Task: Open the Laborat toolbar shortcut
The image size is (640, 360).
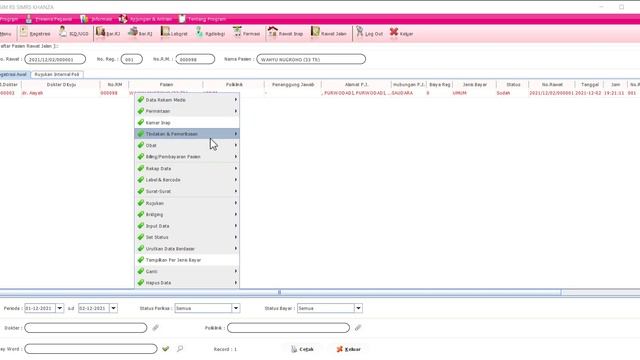Action: click(174, 33)
